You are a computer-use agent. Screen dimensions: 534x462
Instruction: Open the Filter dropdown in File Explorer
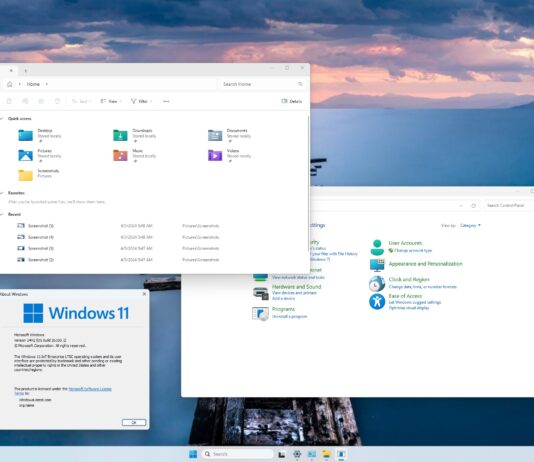point(141,101)
